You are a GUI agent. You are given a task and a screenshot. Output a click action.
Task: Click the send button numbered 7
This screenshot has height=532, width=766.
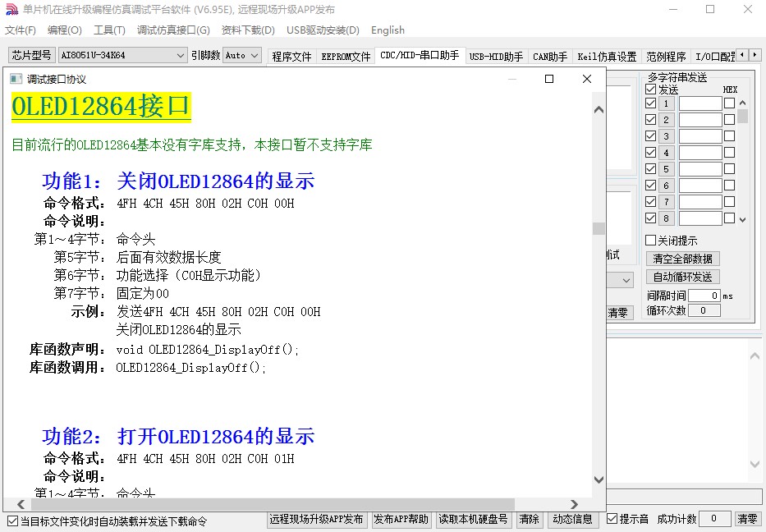point(666,202)
